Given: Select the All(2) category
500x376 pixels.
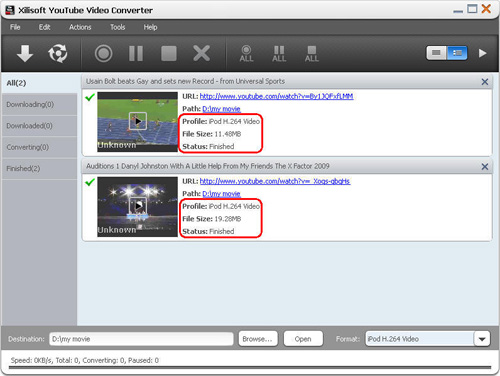Looking at the screenshot, I should (x=39, y=83).
